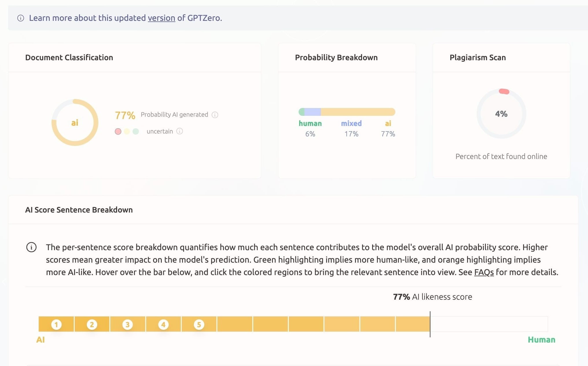Select sentence marker 4 on score bar

tap(163, 324)
